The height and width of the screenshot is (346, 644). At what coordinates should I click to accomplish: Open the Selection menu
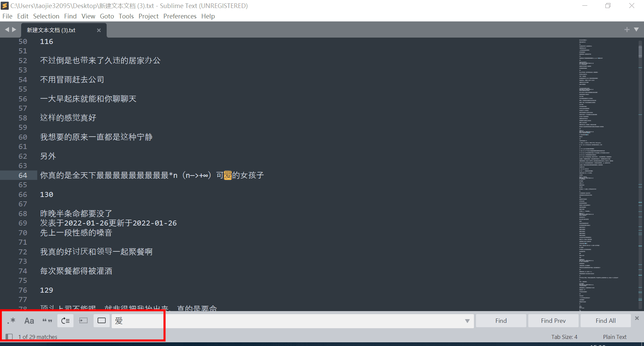46,16
